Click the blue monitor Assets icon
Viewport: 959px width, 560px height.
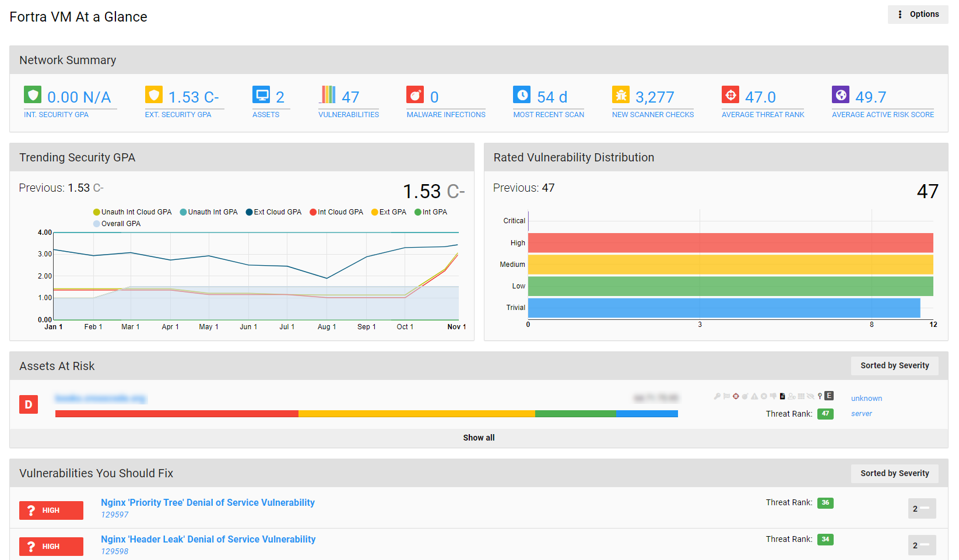pos(261,94)
